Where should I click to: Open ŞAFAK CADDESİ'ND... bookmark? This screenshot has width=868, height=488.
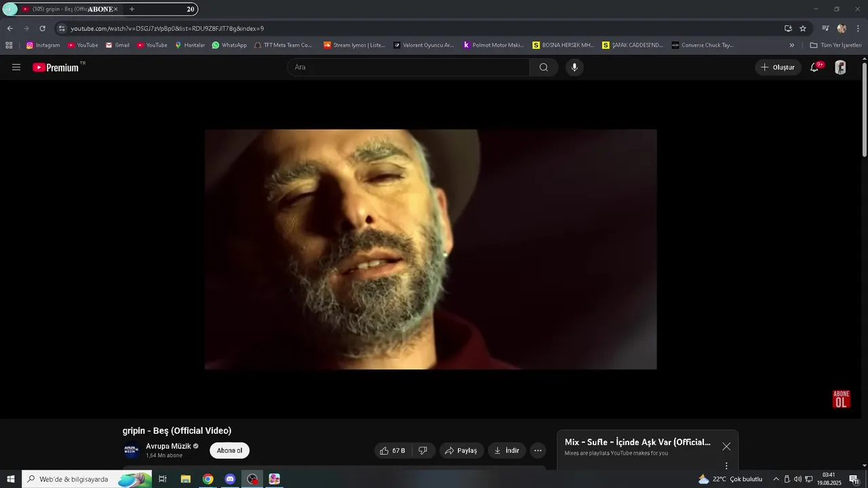[633, 45]
